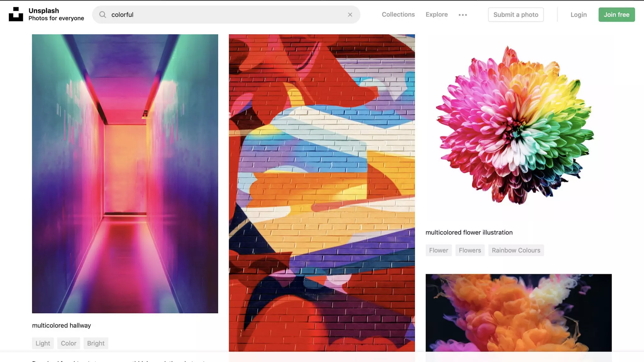Select the Rainbow Colours tag
Viewport: 644px width, 362px height.
516,250
